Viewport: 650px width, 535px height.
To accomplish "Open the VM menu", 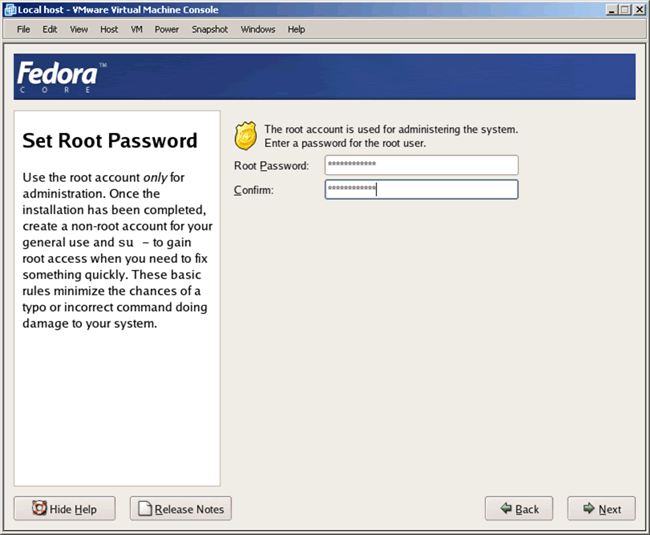I will pos(136,29).
